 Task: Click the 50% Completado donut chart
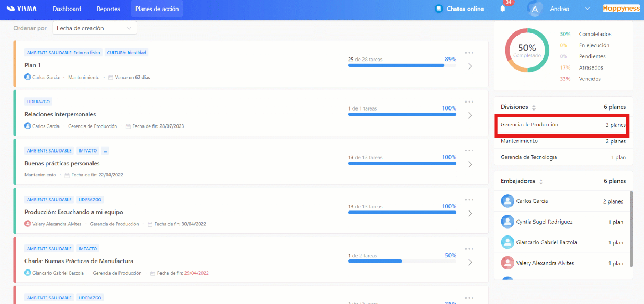pos(527,50)
